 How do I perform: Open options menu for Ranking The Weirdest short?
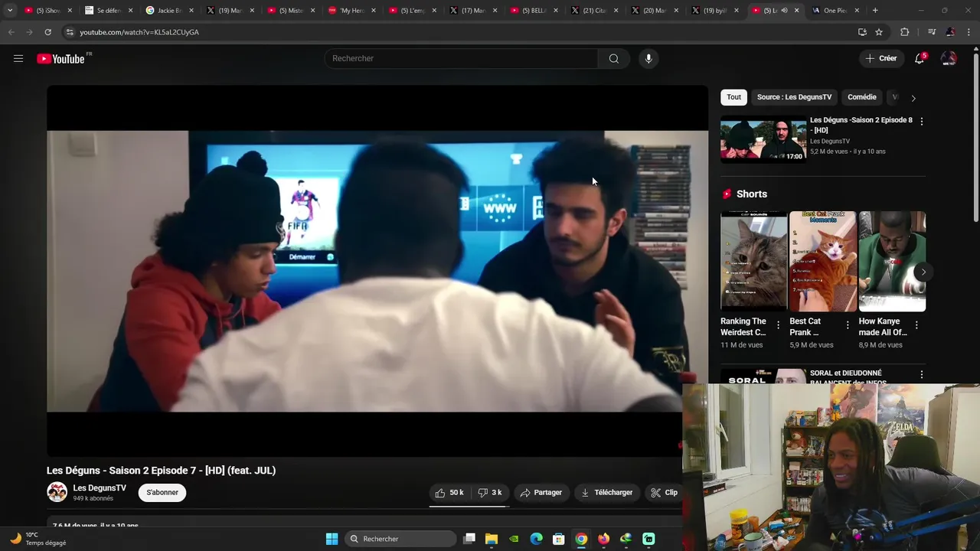coord(778,325)
